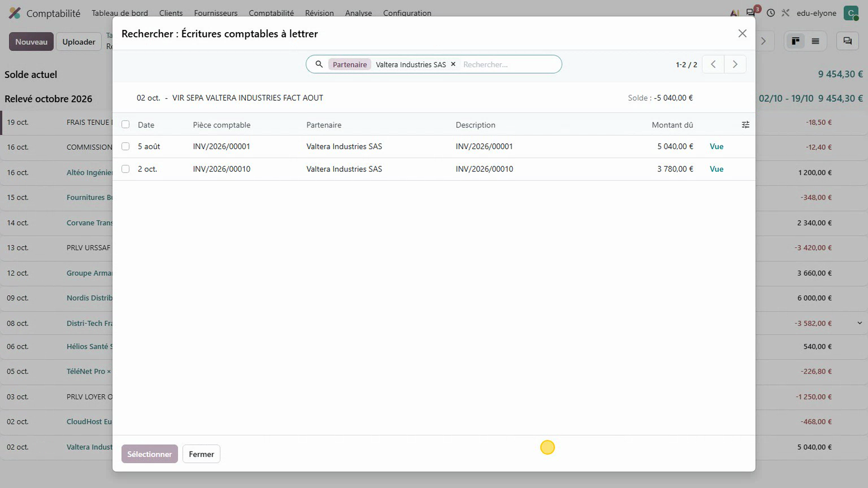The height and width of the screenshot is (488, 868).
Task: Open the Analyse menu
Action: pyautogui.click(x=359, y=13)
